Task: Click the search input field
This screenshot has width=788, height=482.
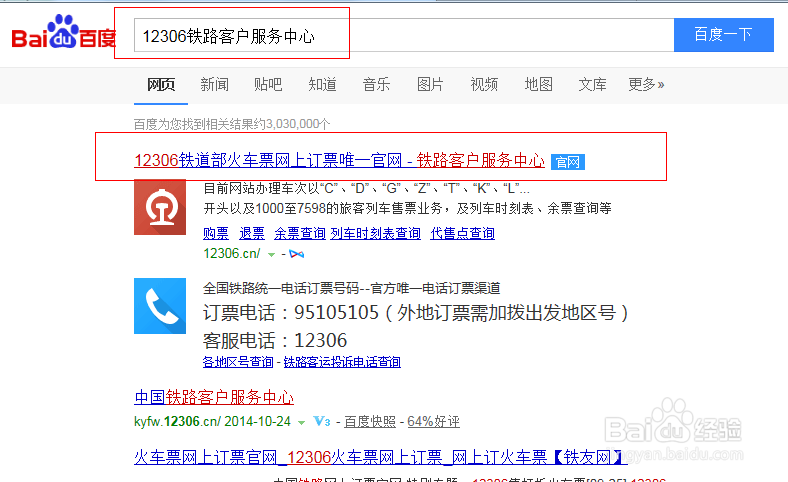Action: pos(404,35)
